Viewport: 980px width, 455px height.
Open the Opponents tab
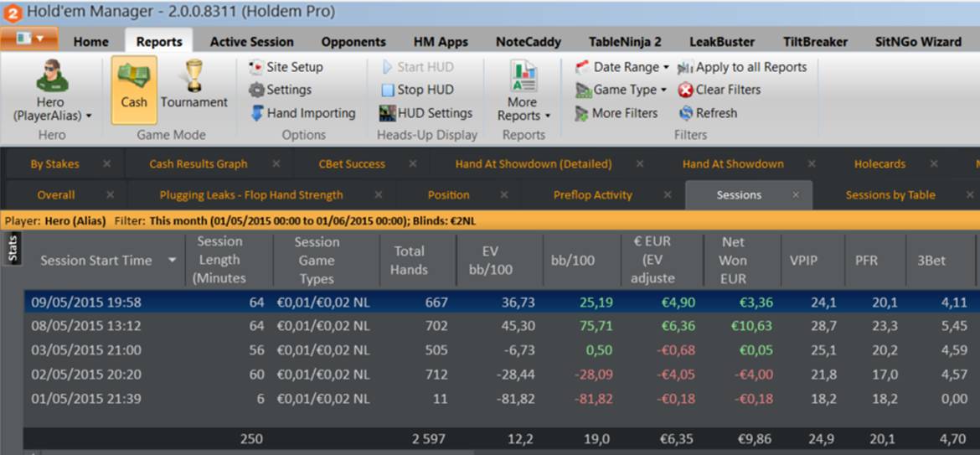point(353,42)
